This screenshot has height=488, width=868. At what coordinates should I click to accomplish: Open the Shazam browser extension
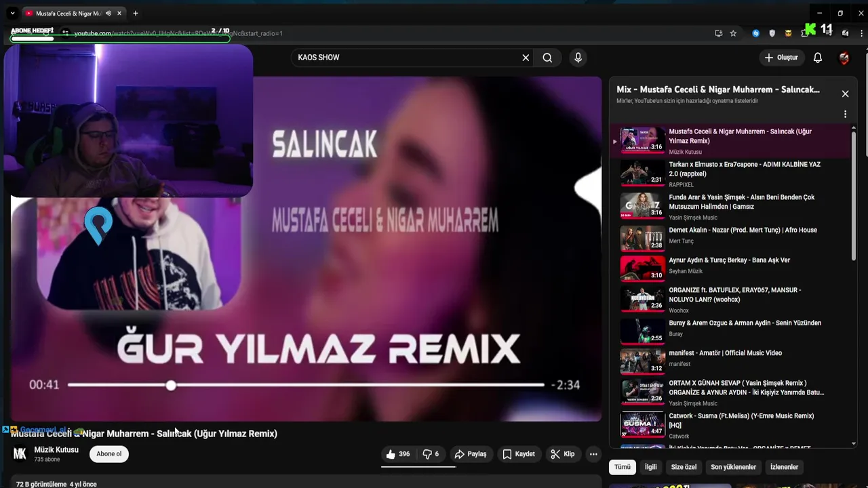point(756,33)
